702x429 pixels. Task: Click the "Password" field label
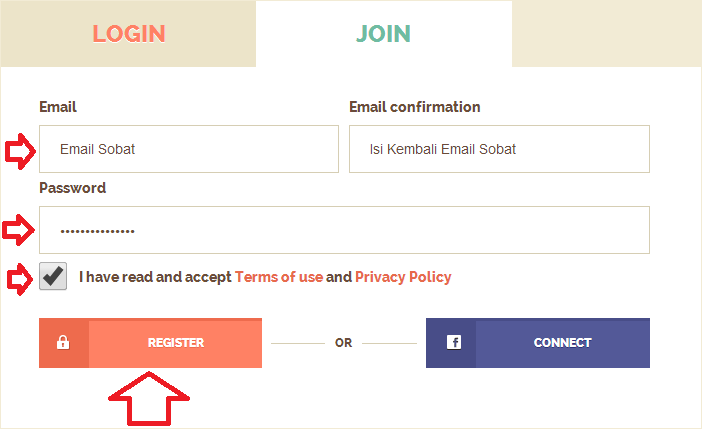[72, 188]
